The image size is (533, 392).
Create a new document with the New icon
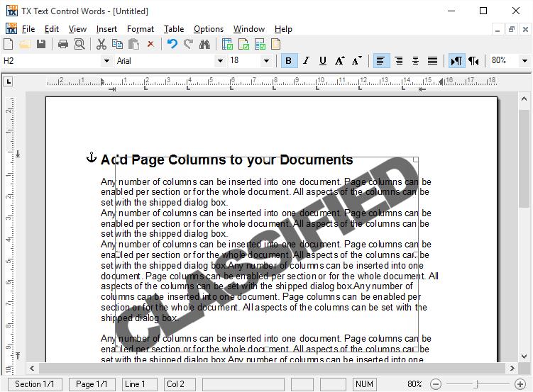click(8, 44)
